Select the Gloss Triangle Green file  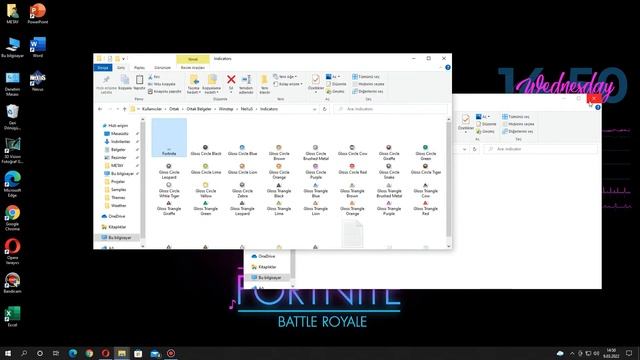coord(206,208)
